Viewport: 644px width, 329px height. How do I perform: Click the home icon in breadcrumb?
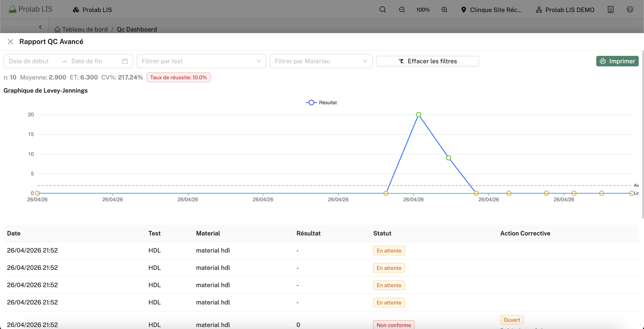57,29
